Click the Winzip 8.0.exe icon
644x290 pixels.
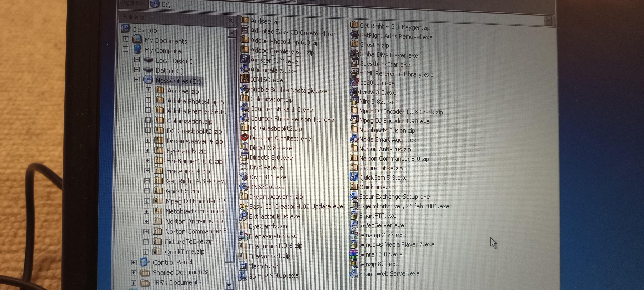(354, 263)
